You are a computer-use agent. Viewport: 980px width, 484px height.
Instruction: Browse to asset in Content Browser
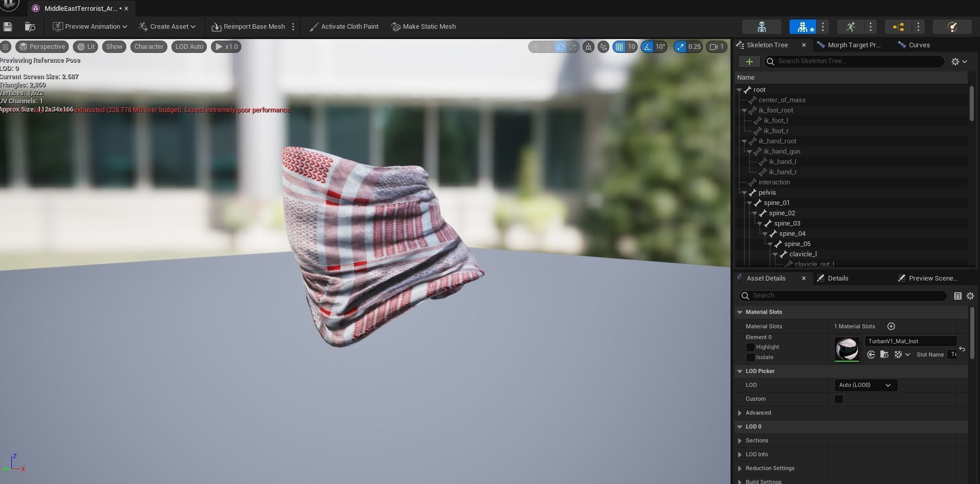pyautogui.click(x=30, y=27)
